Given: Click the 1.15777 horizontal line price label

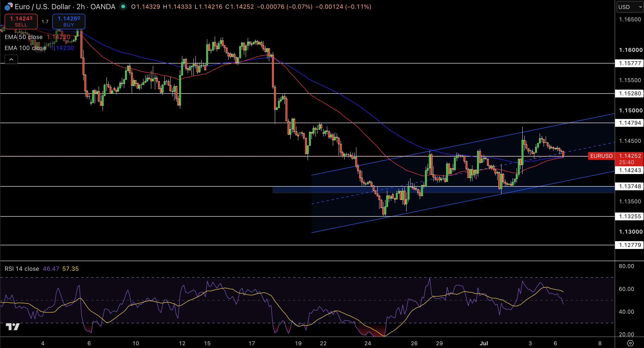Looking at the screenshot, I should click(x=629, y=63).
